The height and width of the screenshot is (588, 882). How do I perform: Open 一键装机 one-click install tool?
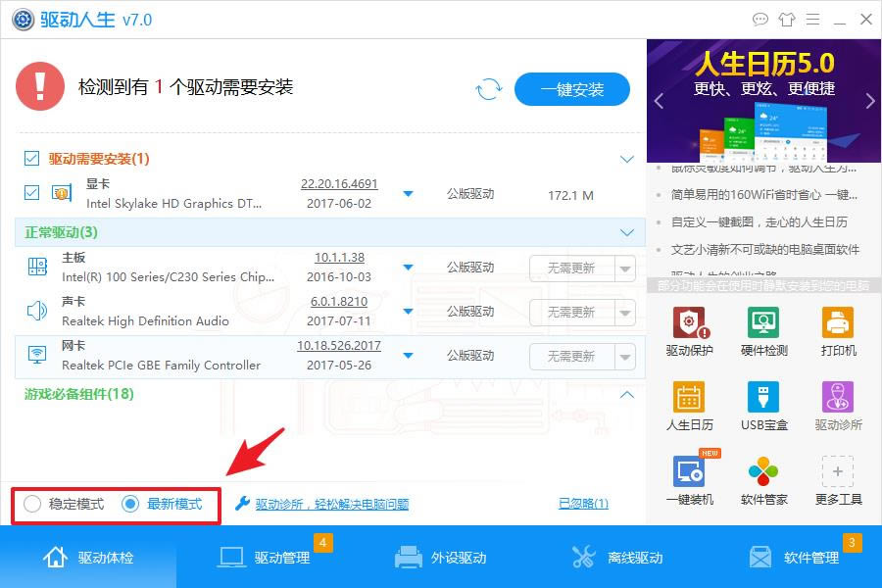689,472
